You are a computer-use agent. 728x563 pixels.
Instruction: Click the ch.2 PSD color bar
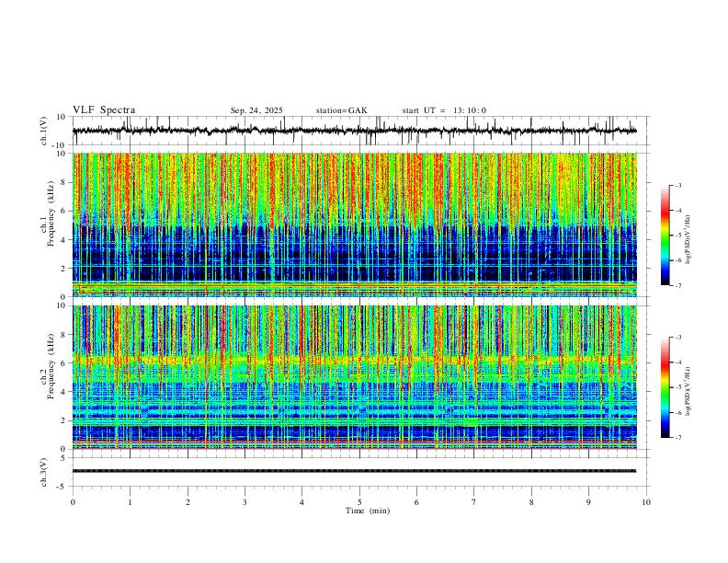click(665, 387)
